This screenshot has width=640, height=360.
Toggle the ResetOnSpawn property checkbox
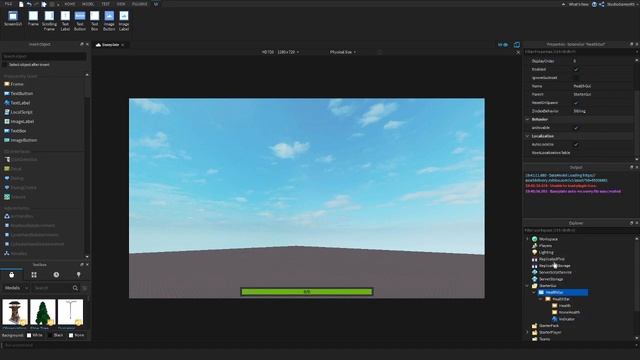[576, 103]
